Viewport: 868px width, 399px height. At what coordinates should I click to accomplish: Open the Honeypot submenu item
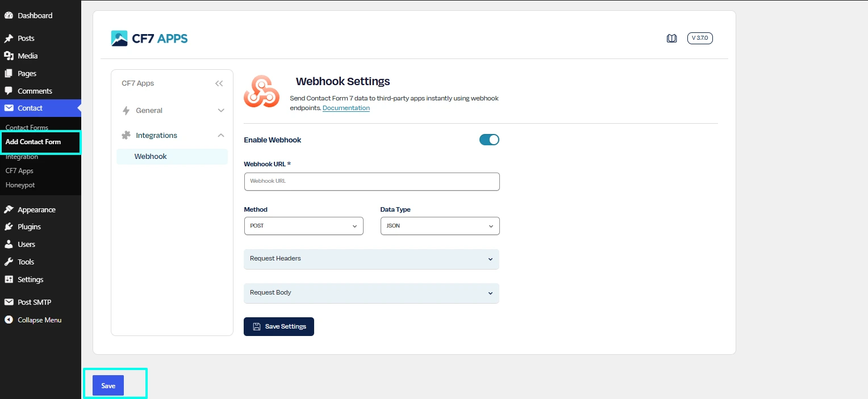[20, 185]
